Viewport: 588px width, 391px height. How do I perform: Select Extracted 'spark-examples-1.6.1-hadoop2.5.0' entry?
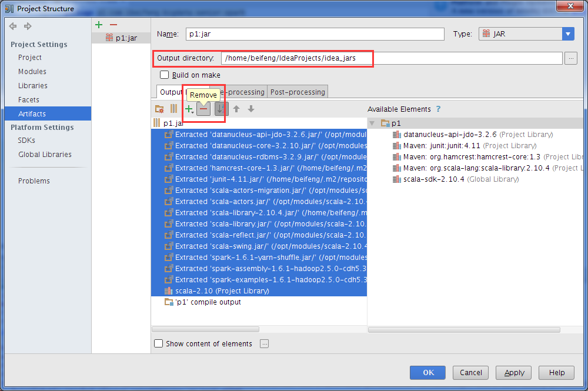[259, 280]
